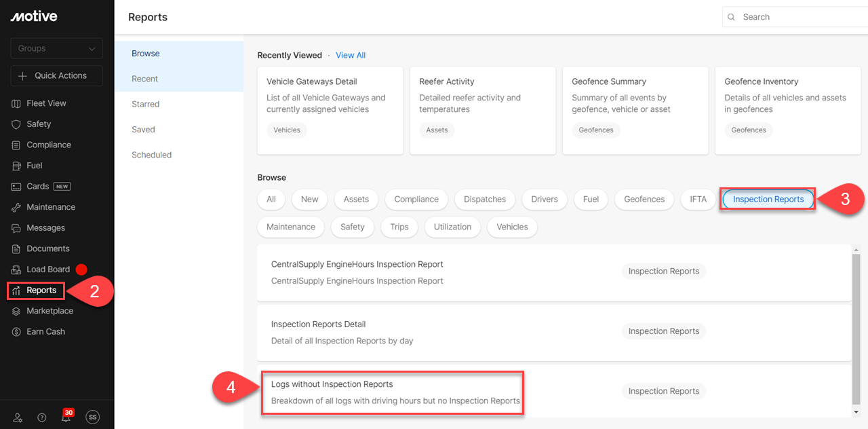Click the help question mark icon
This screenshot has height=429, width=868.
pyautogui.click(x=42, y=418)
